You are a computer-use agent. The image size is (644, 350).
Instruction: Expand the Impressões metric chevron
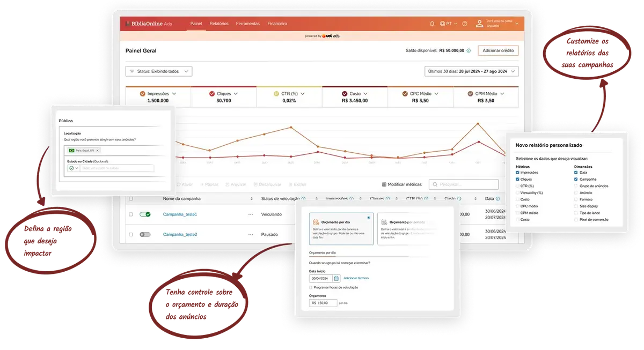coord(174,93)
